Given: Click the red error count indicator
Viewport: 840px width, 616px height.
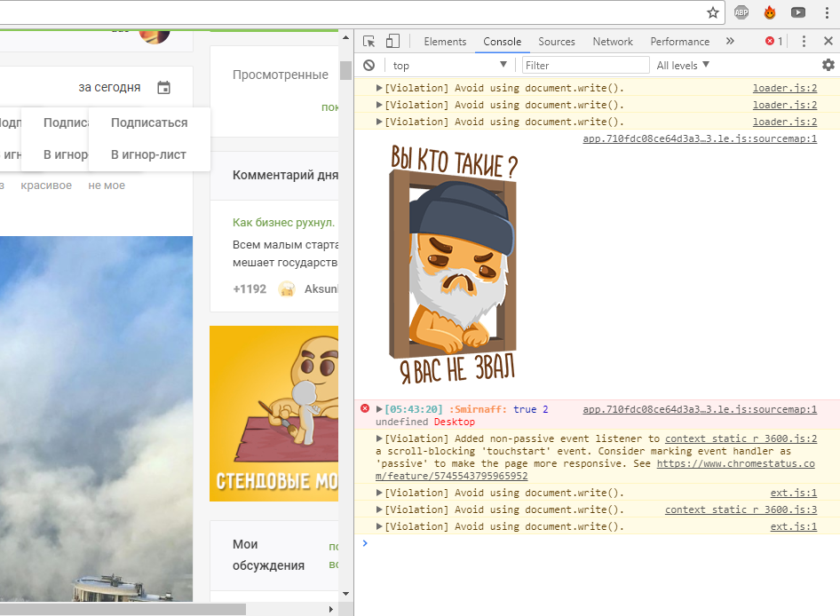Looking at the screenshot, I should 774,42.
